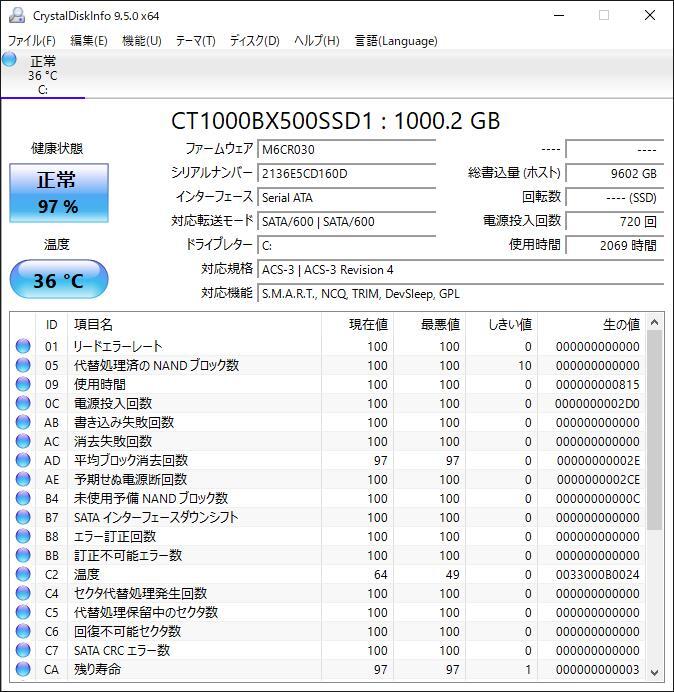Screen dimensions: 674x692
Task: Close the CrystalDiskInfo window
Action: click(650, 15)
